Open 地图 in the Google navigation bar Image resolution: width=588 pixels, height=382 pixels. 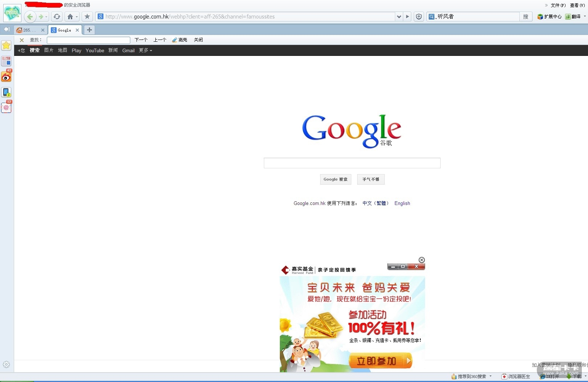click(62, 50)
